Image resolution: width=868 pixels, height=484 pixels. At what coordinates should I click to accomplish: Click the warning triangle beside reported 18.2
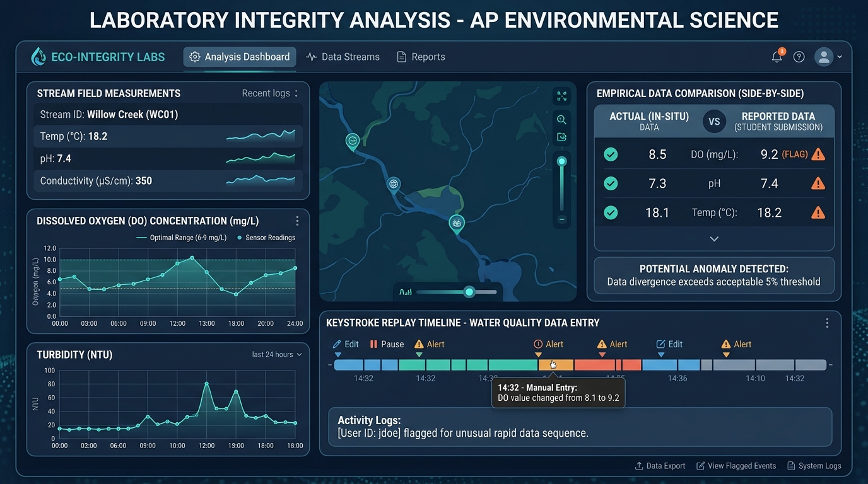click(x=818, y=212)
